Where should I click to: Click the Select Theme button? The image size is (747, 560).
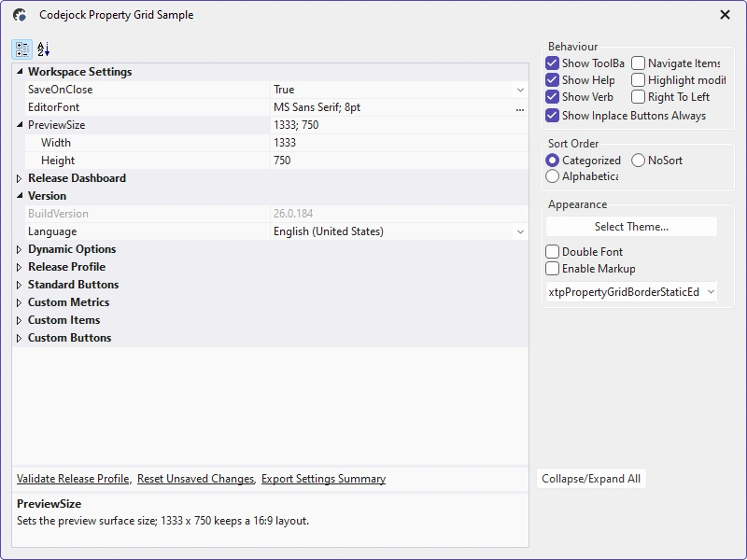click(x=631, y=227)
